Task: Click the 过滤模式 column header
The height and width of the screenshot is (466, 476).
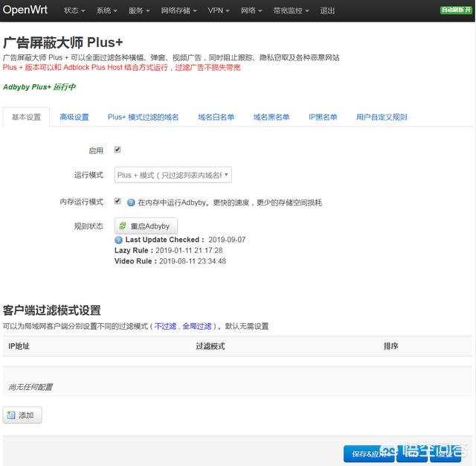Action: [210, 346]
